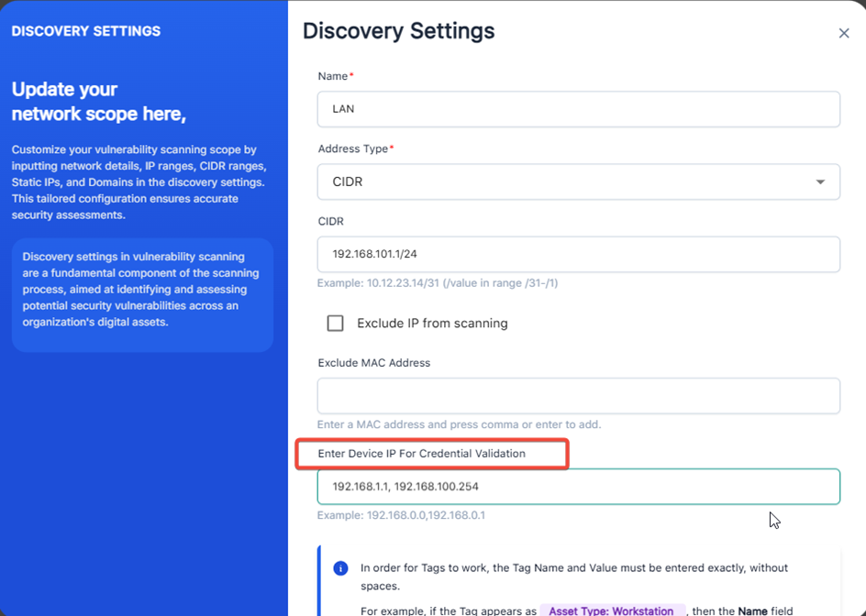Toggle the Exclude IP from scanning checkbox
The width and height of the screenshot is (866, 616).
pos(336,323)
